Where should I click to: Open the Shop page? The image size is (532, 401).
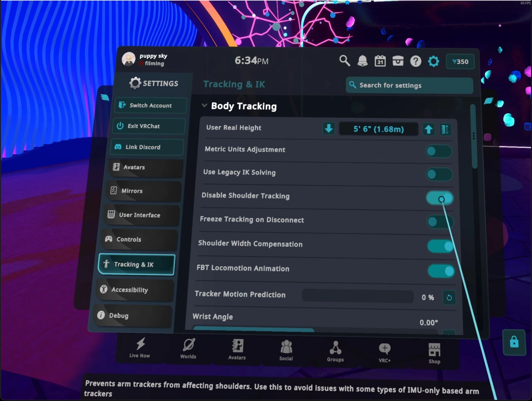[434, 354]
